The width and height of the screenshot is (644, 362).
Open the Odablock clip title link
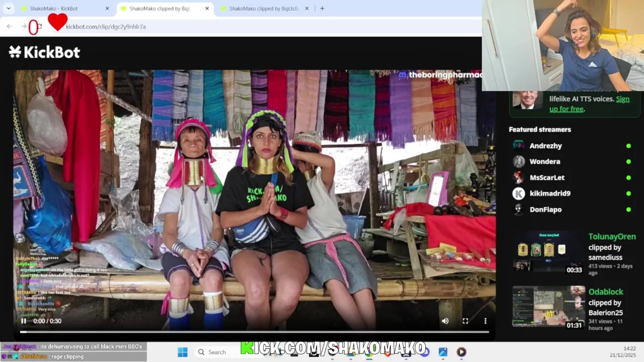606,292
